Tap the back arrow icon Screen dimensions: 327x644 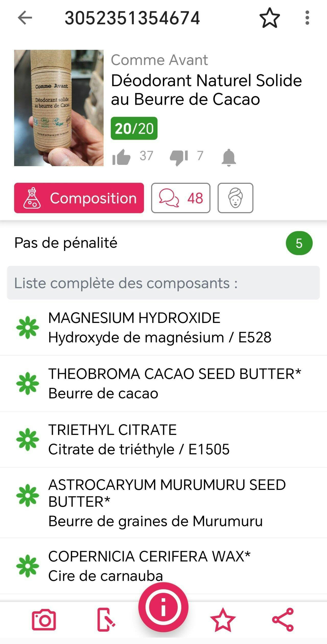[x=25, y=18]
